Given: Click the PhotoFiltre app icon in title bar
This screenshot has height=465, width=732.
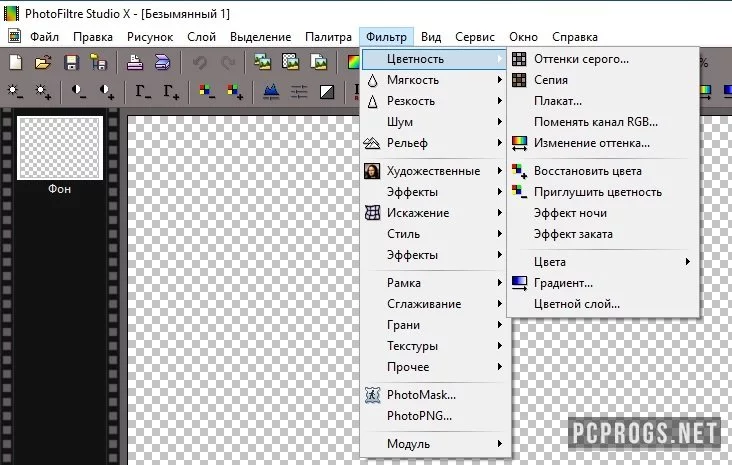Looking at the screenshot, I should point(11,13).
